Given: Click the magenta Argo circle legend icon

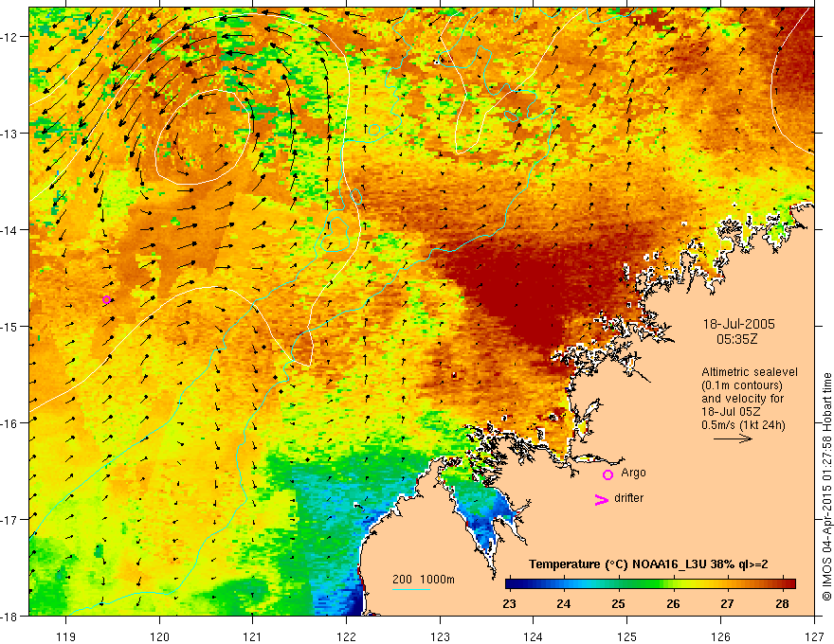Looking at the screenshot, I should [x=607, y=475].
